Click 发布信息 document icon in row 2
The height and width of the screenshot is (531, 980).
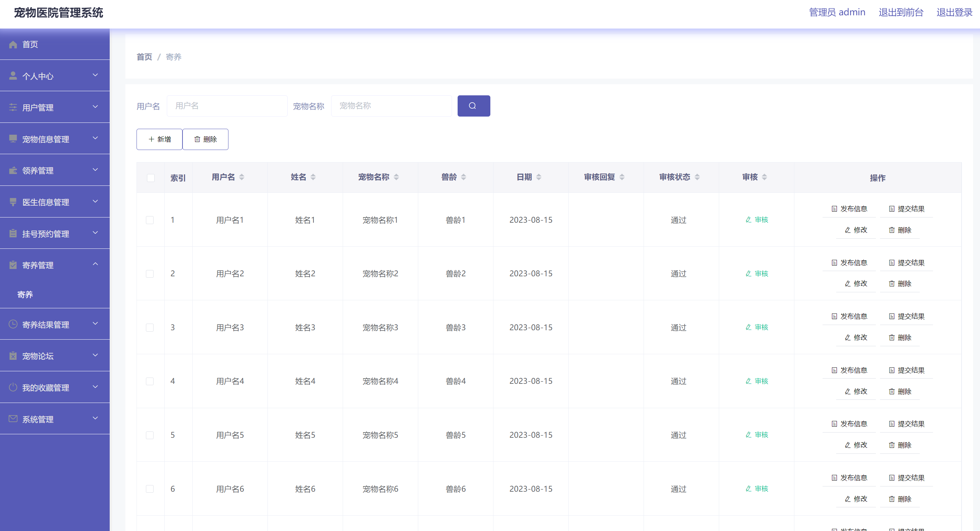coord(834,263)
